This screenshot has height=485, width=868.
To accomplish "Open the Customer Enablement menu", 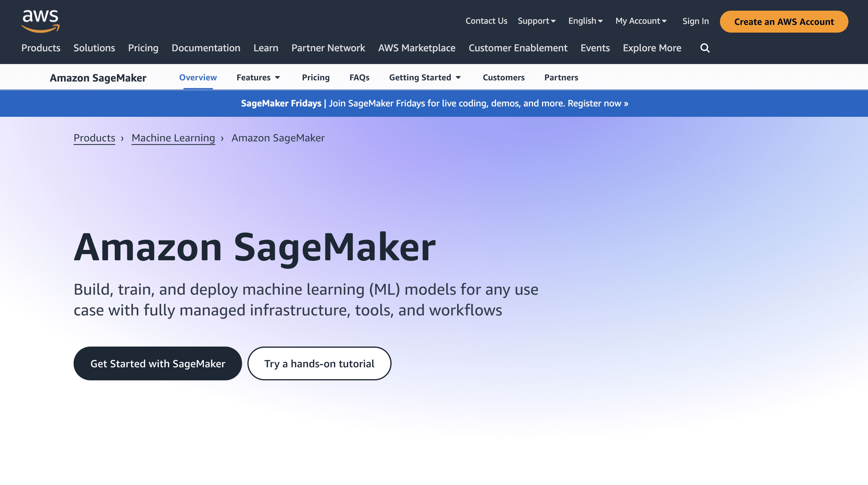I will [x=518, y=48].
